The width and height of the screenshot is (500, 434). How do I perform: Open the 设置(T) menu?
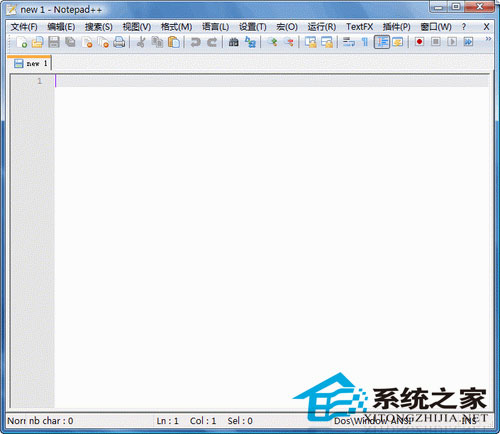pos(253,27)
